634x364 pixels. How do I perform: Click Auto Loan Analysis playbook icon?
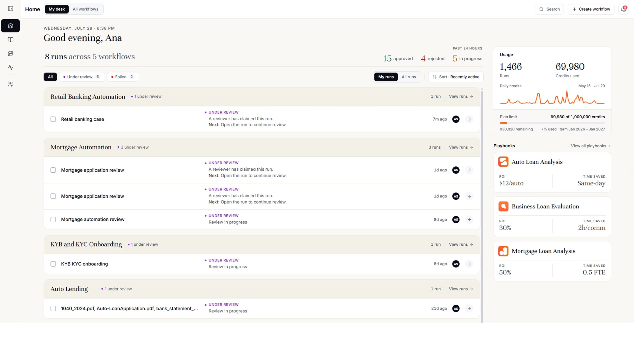503,162
